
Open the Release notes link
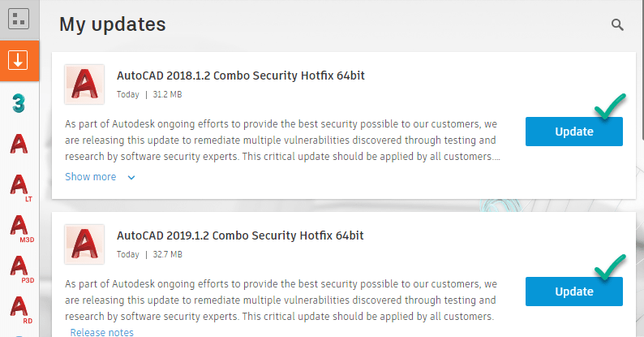[x=102, y=332]
